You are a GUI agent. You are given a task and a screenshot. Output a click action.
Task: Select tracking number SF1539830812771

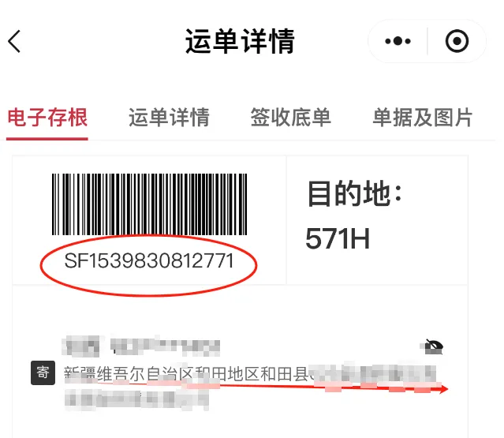tap(149, 260)
